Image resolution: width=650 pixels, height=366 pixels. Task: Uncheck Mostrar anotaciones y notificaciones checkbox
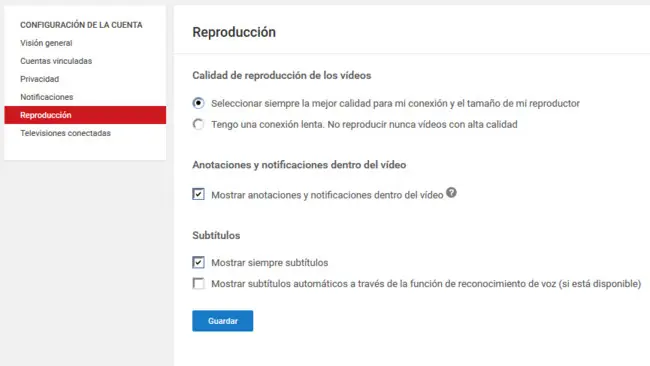(199, 194)
